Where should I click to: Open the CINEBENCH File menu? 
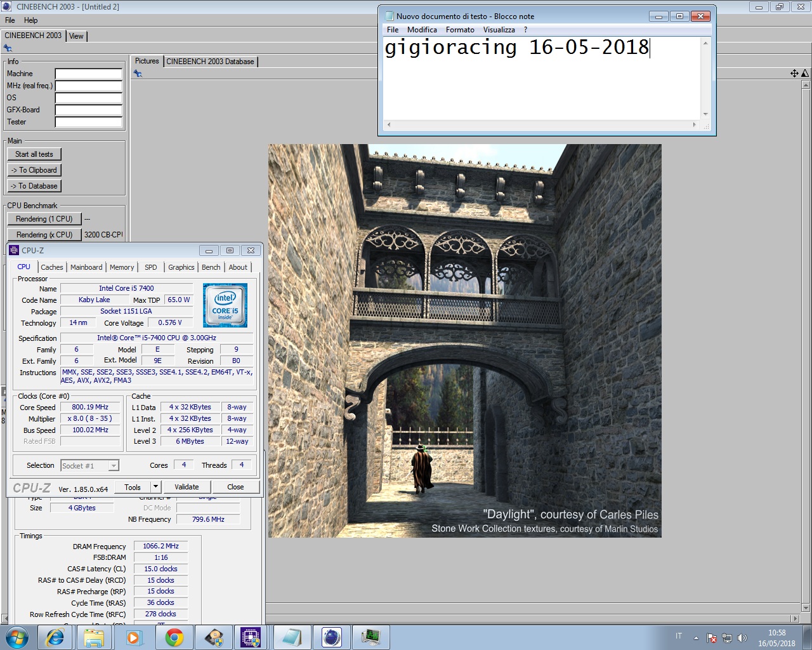click(10, 20)
